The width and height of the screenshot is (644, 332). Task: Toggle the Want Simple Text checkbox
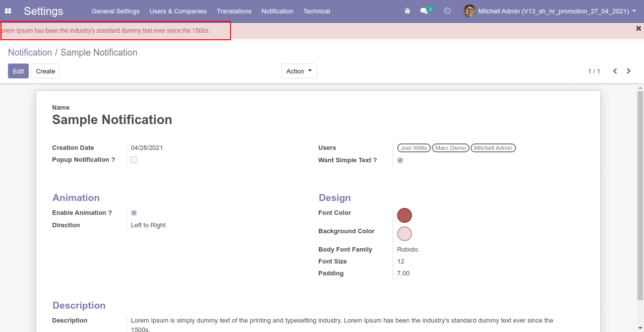coord(400,160)
